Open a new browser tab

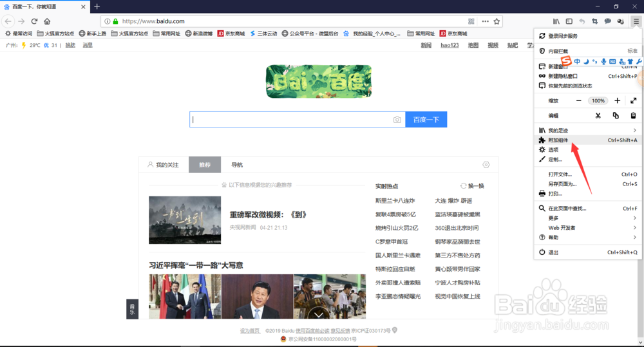coord(97,6)
